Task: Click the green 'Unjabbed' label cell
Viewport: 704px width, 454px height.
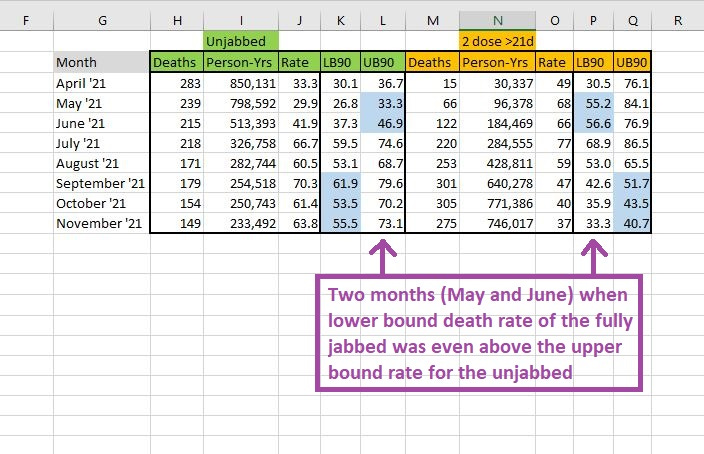Action: coord(241,41)
